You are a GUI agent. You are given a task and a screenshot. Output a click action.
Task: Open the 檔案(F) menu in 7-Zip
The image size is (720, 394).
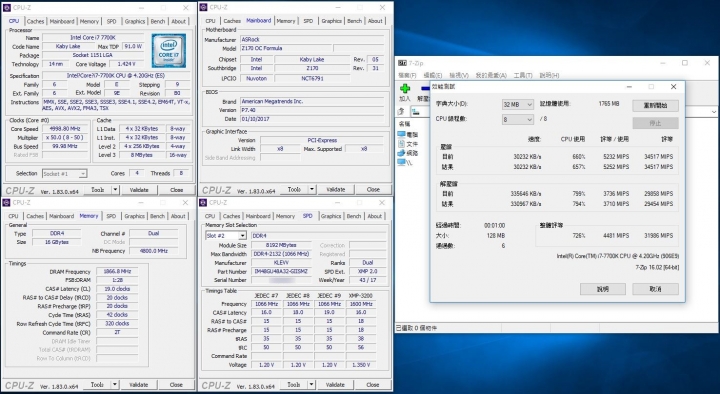point(407,75)
